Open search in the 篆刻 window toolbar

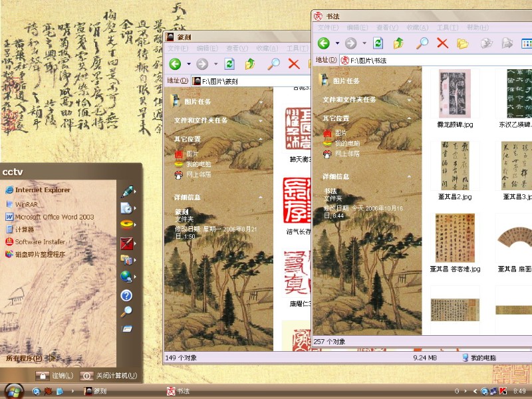coord(273,64)
